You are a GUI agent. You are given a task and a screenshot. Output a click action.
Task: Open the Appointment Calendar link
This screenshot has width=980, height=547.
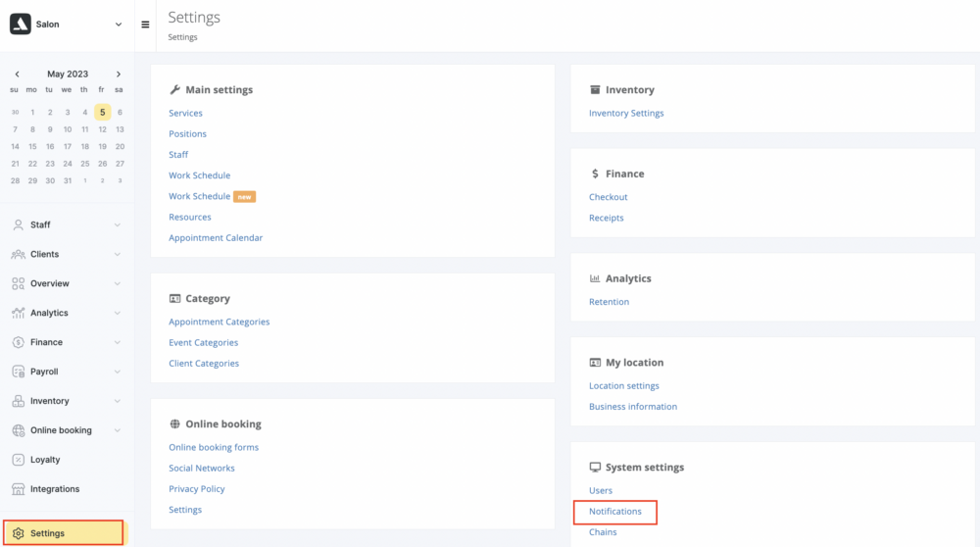(x=216, y=237)
